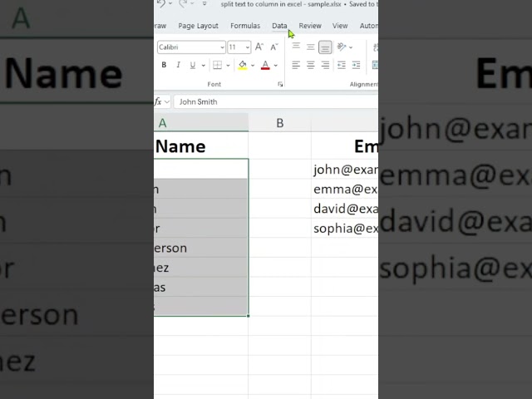Viewport: 532px width, 399px height.
Task: Click the Undo arrow in title bar
Action: coord(160,3)
